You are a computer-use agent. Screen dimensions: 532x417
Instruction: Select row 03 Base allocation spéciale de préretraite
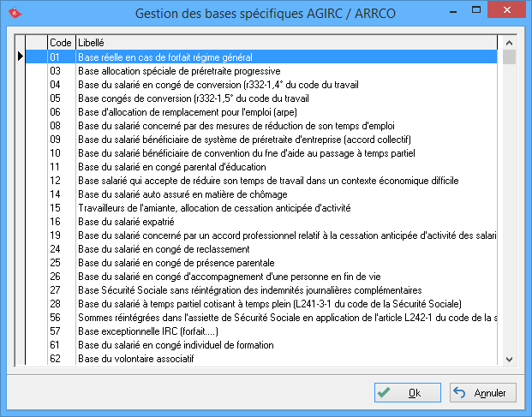(257, 70)
